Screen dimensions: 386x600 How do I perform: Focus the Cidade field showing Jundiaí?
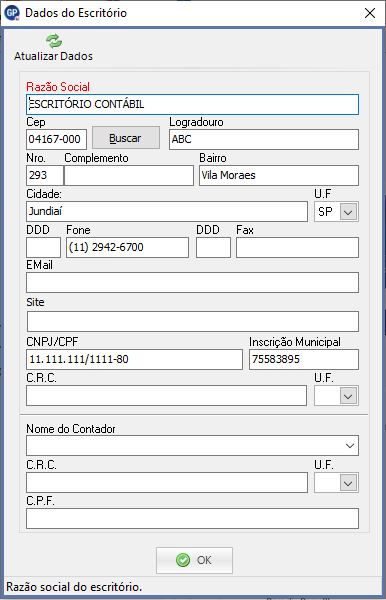point(167,212)
